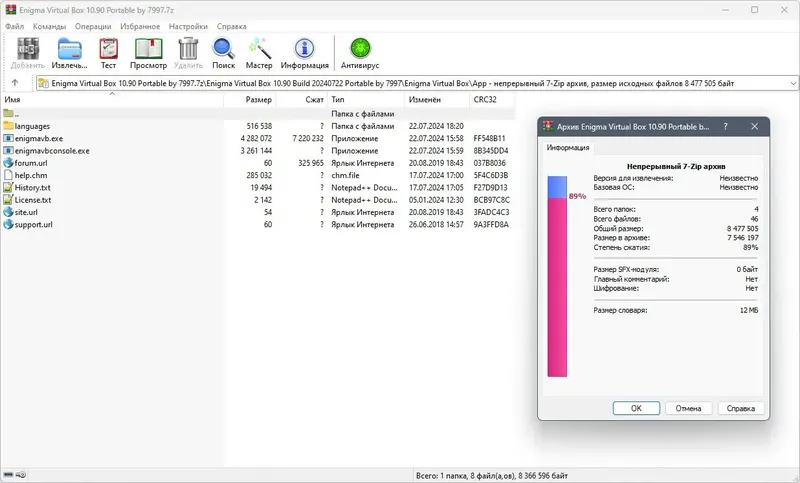Viewport: 800px width, 483px height.
Task: Expand the archive path dropdown arrow
Action: click(x=793, y=83)
